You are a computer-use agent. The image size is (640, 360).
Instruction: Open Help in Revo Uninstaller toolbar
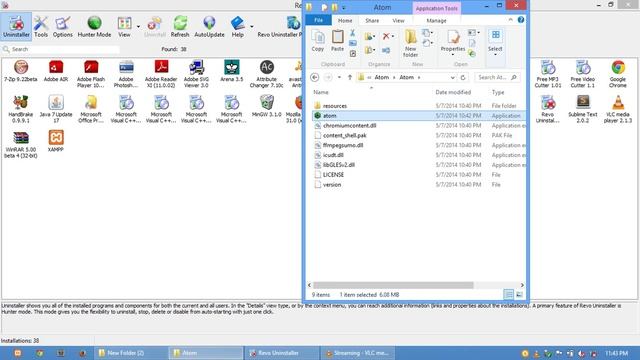tap(238, 27)
